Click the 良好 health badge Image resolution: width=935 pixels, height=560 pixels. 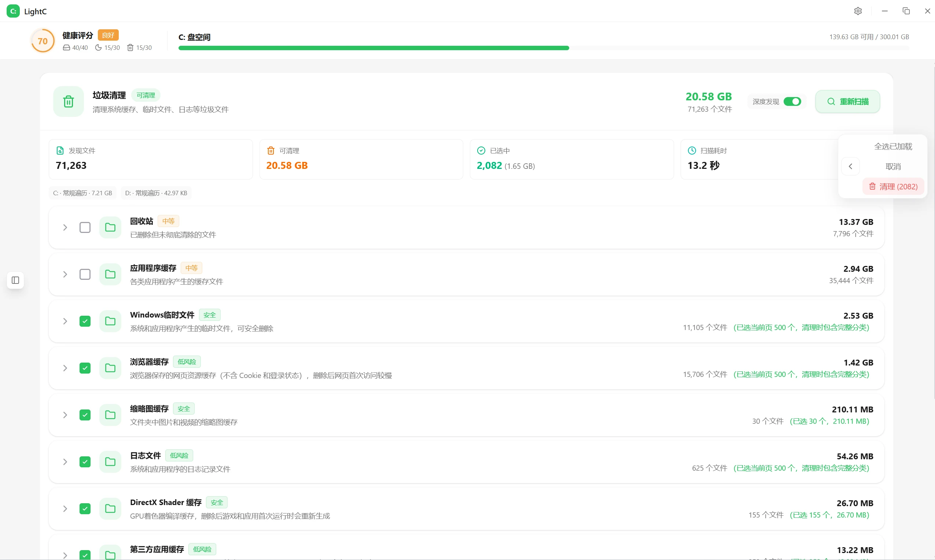click(108, 35)
